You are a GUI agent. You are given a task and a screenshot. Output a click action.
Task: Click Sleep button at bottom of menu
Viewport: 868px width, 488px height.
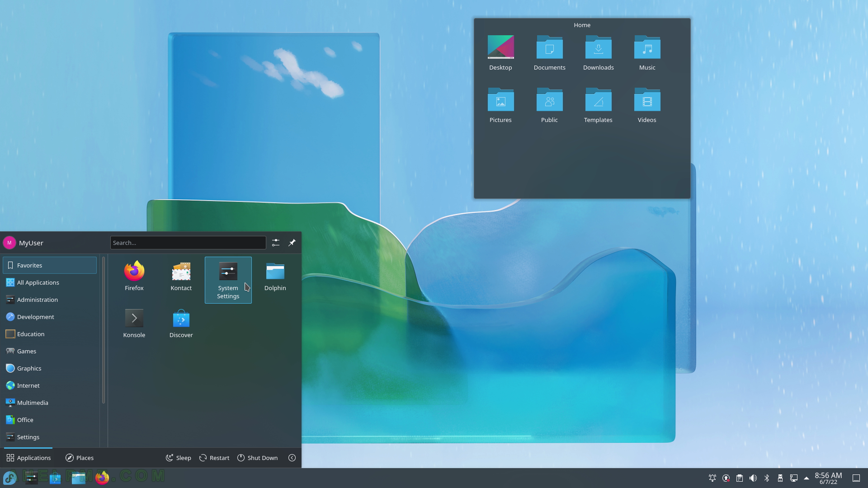pos(178,458)
